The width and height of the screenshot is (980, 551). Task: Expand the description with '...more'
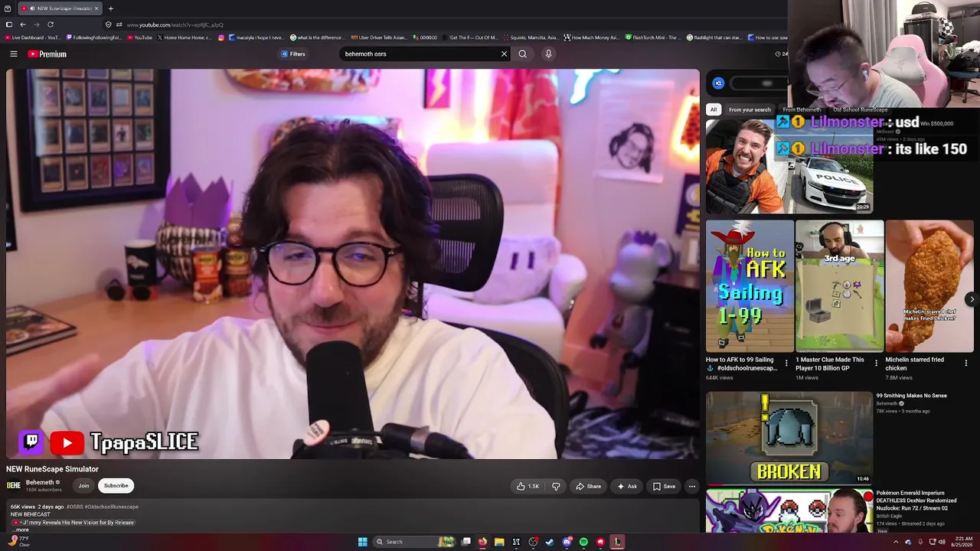tap(21, 530)
